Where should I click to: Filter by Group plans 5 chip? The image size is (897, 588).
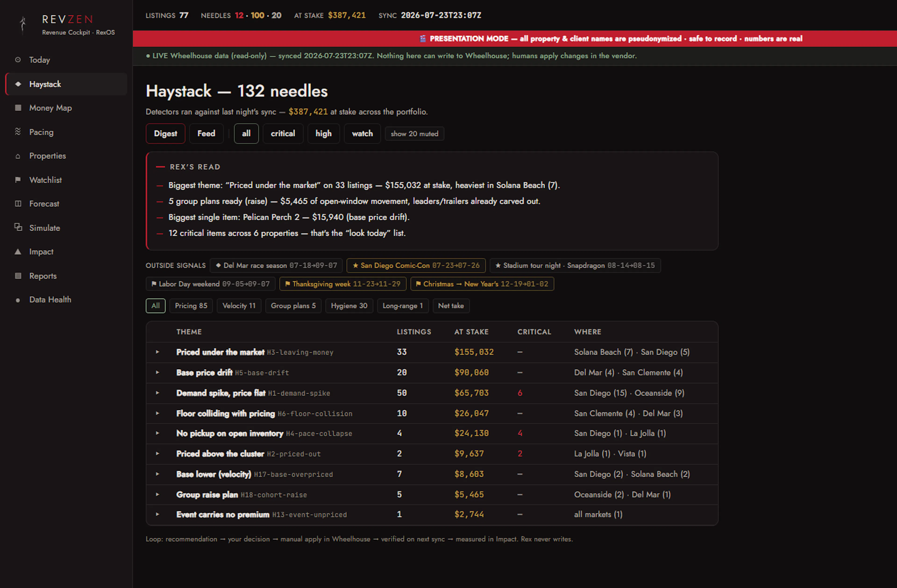[x=293, y=306]
